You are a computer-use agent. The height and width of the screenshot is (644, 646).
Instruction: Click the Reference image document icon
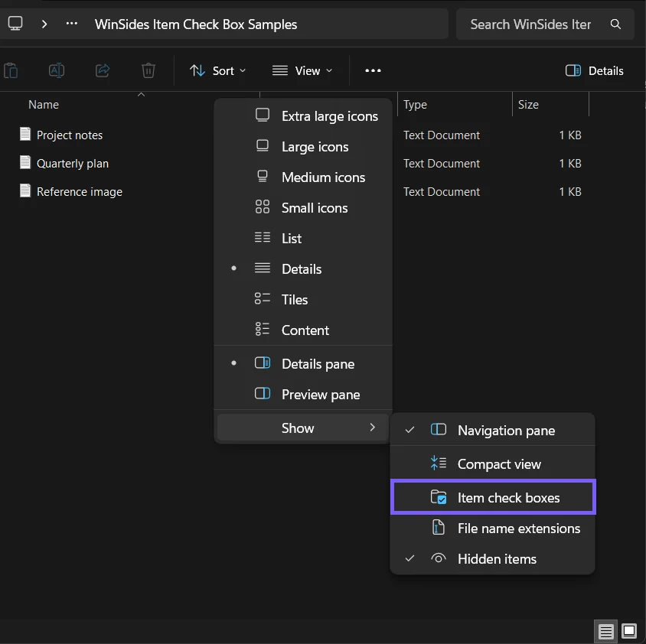25,190
